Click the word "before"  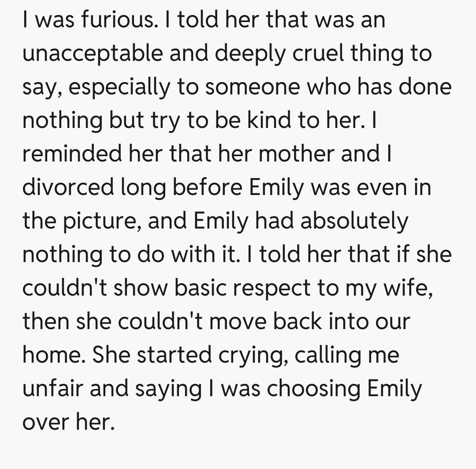[207, 188]
